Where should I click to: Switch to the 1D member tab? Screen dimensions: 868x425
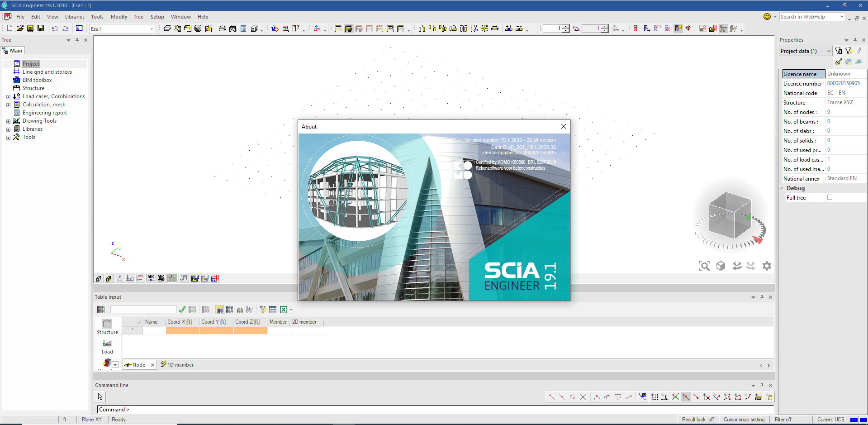tap(177, 365)
